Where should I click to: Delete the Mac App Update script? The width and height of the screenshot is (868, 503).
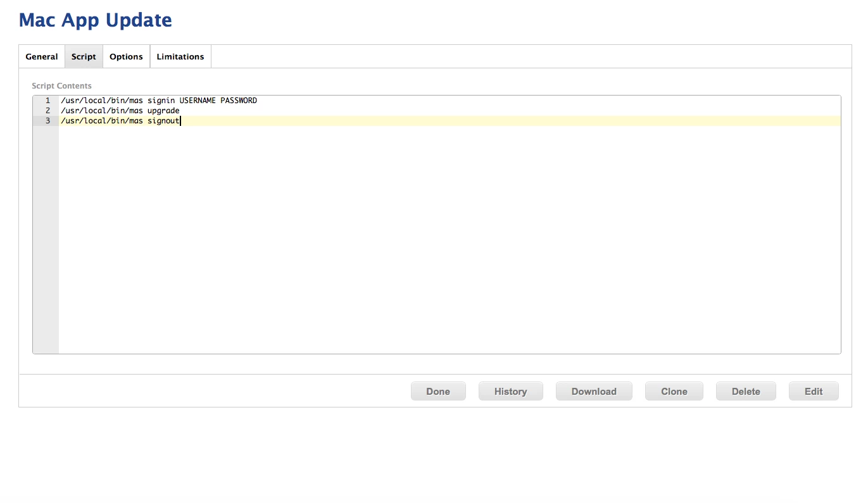tap(746, 391)
